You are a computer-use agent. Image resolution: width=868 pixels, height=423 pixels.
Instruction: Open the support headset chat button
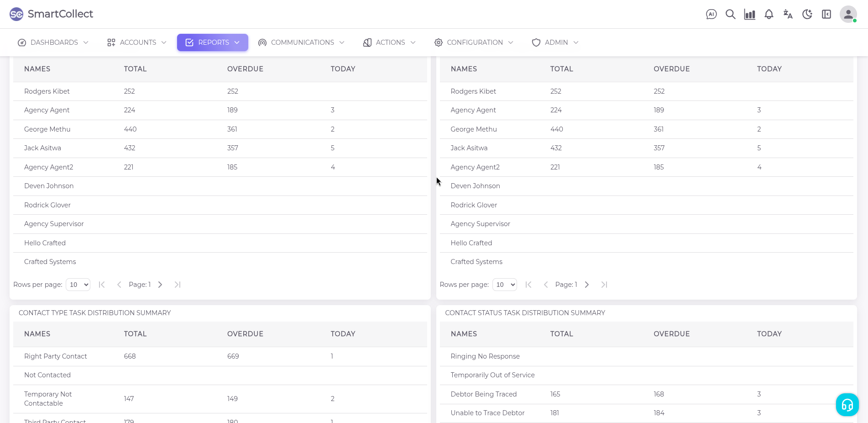coord(847,405)
